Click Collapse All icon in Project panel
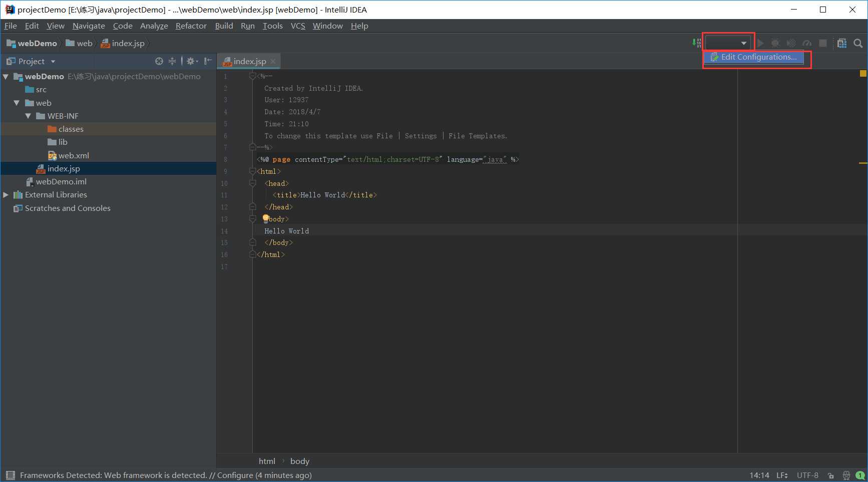868x482 pixels. click(x=172, y=61)
